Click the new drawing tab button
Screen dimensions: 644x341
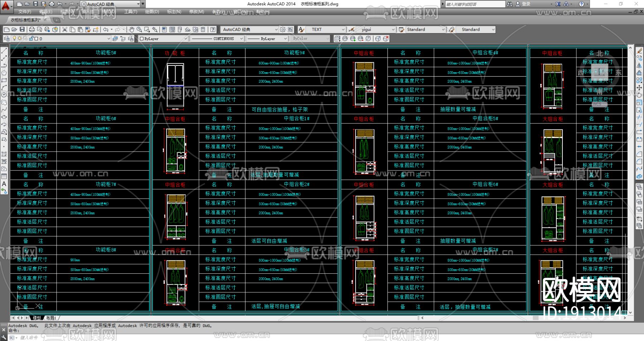coord(57,20)
